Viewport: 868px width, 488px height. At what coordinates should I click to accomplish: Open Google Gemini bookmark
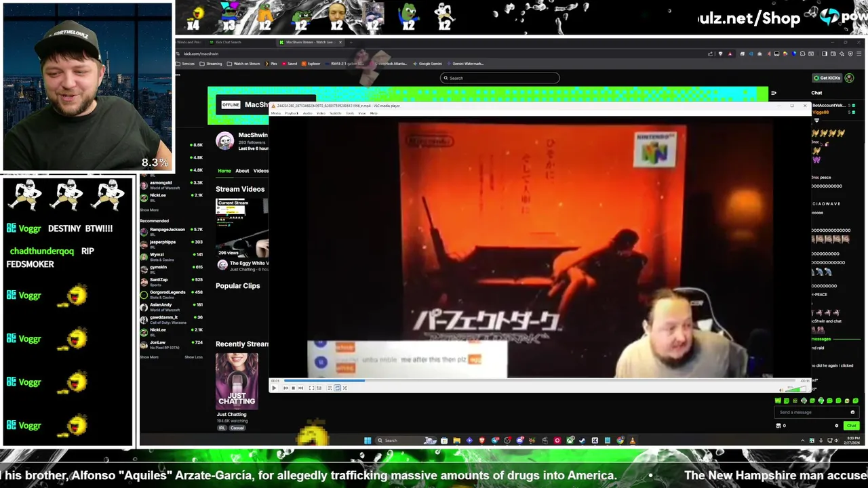tap(428, 64)
